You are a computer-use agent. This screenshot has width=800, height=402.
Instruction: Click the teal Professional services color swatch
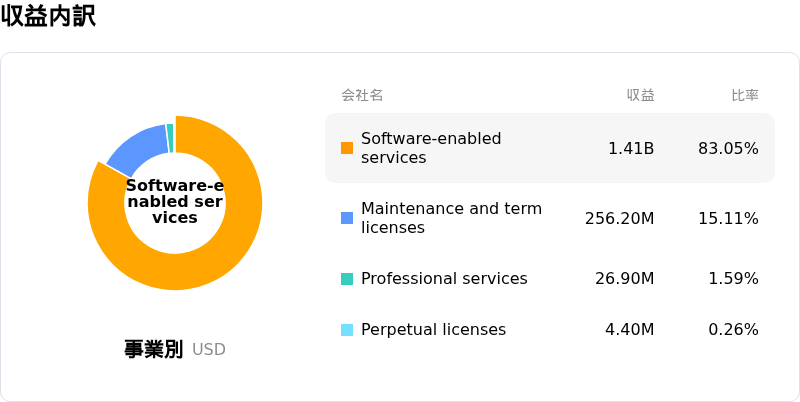(x=347, y=279)
